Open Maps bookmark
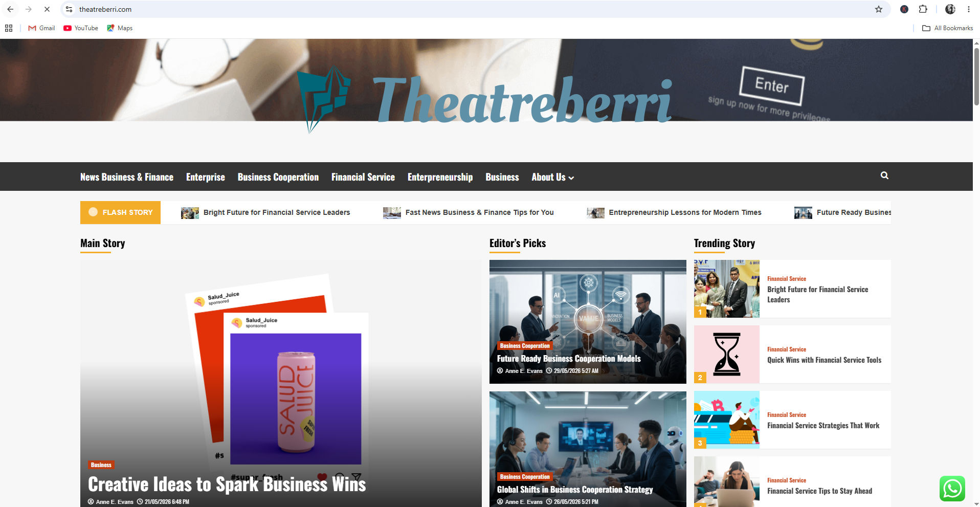980x507 pixels. tap(120, 28)
